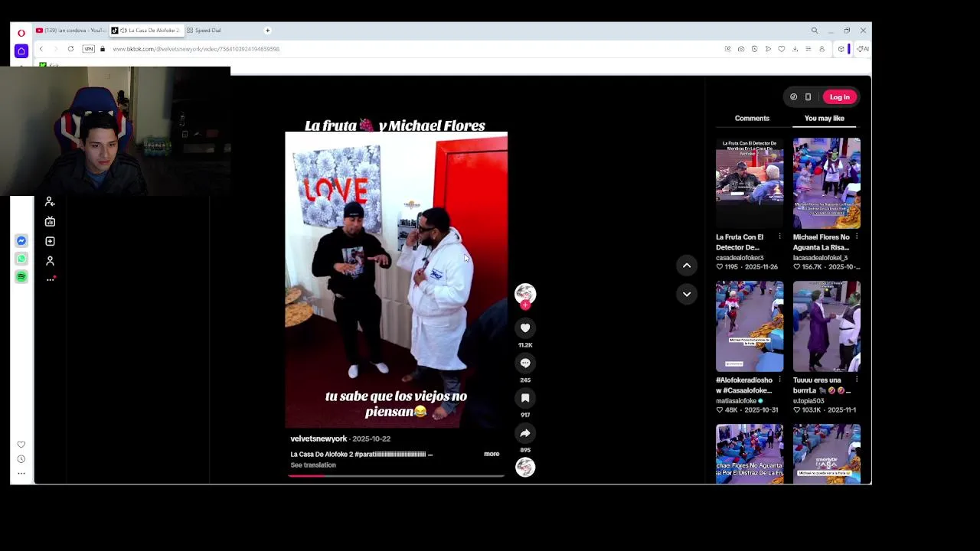This screenshot has width=980, height=551.
Task: Open TikTok LIVE sidebar icon
Action: [x=50, y=221]
